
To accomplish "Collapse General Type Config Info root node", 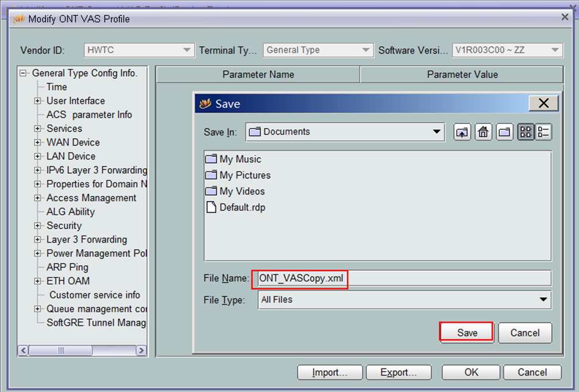I will coord(24,73).
